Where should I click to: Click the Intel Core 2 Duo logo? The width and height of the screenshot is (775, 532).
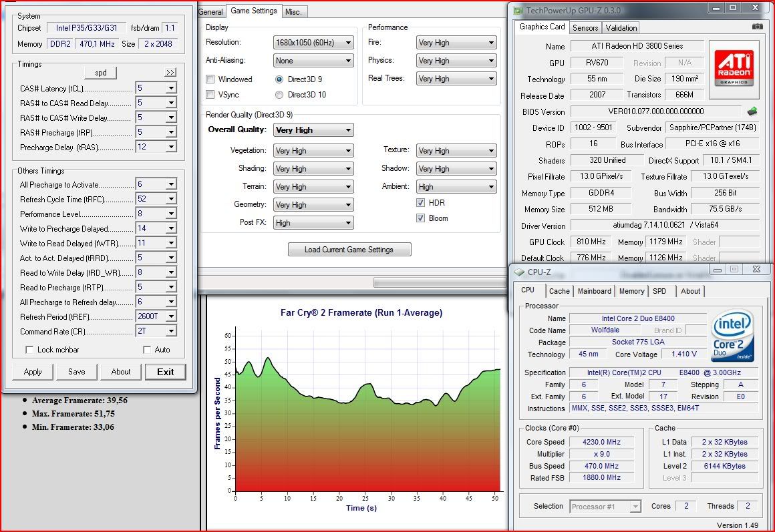(x=733, y=336)
